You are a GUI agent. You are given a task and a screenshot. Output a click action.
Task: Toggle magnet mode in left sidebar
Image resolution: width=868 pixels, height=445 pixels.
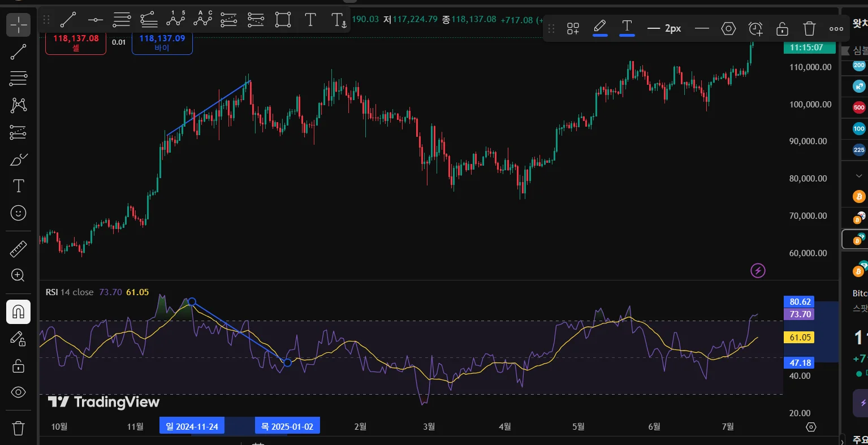point(18,312)
